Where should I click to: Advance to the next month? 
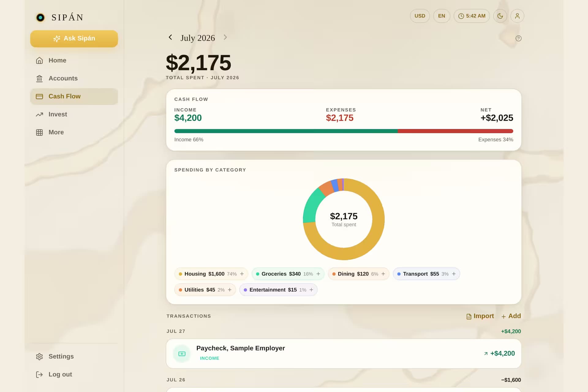(x=225, y=37)
